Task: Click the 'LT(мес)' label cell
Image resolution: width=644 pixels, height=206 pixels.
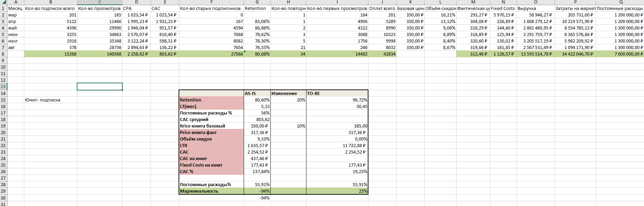Action: click(211, 106)
